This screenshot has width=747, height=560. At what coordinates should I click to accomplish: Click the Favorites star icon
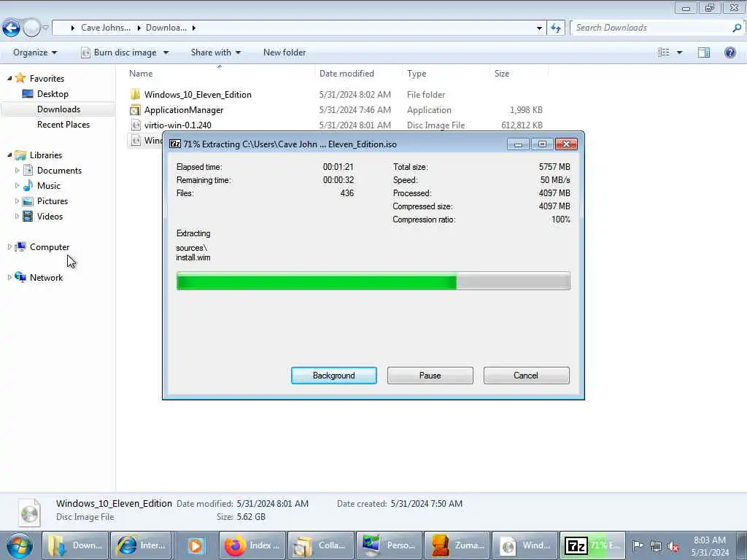pos(20,78)
